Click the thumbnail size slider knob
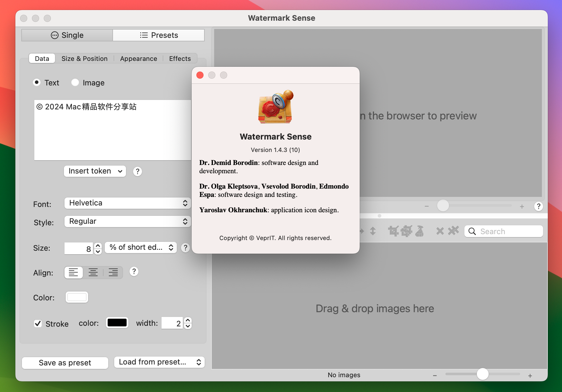Viewport: 562px width, 392px height. [483, 374]
